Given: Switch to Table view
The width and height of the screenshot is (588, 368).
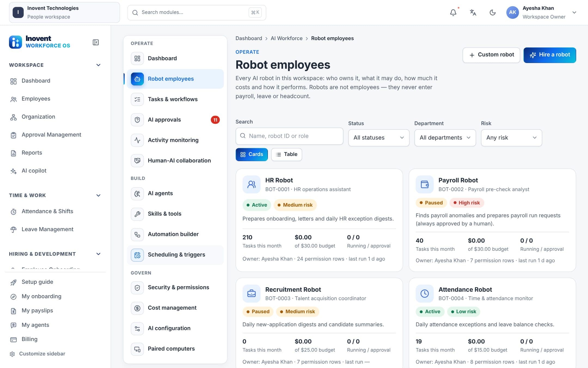Looking at the screenshot, I should 286,155.
